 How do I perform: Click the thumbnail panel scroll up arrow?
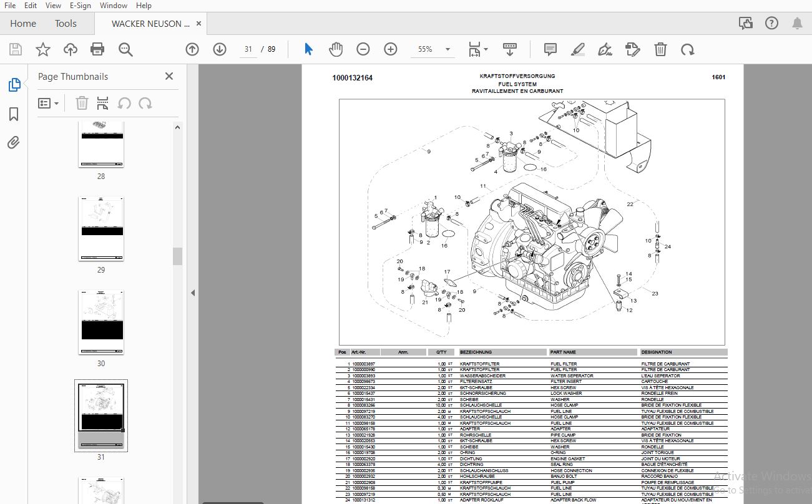(177, 127)
